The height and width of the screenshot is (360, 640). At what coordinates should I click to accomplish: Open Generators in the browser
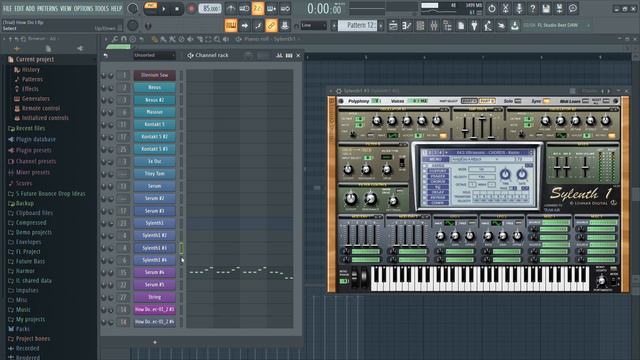coord(36,99)
